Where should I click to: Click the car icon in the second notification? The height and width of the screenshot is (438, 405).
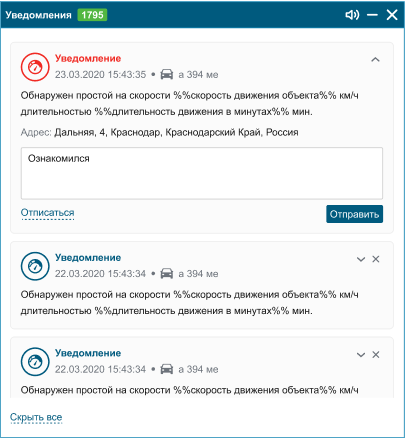[167, 273]
